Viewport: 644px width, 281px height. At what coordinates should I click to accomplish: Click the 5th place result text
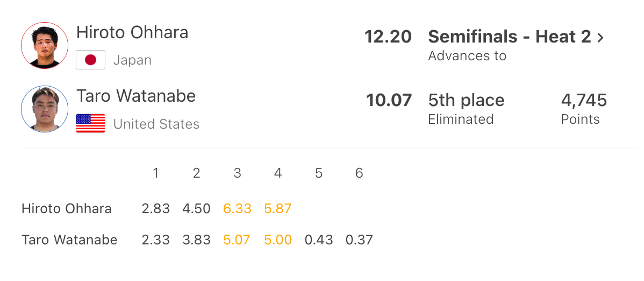(466, 100)
